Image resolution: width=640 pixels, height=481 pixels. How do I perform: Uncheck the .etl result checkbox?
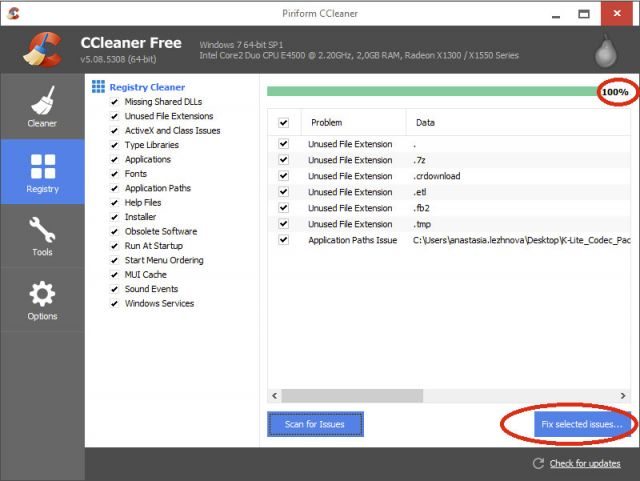click(x=283, y=192)
